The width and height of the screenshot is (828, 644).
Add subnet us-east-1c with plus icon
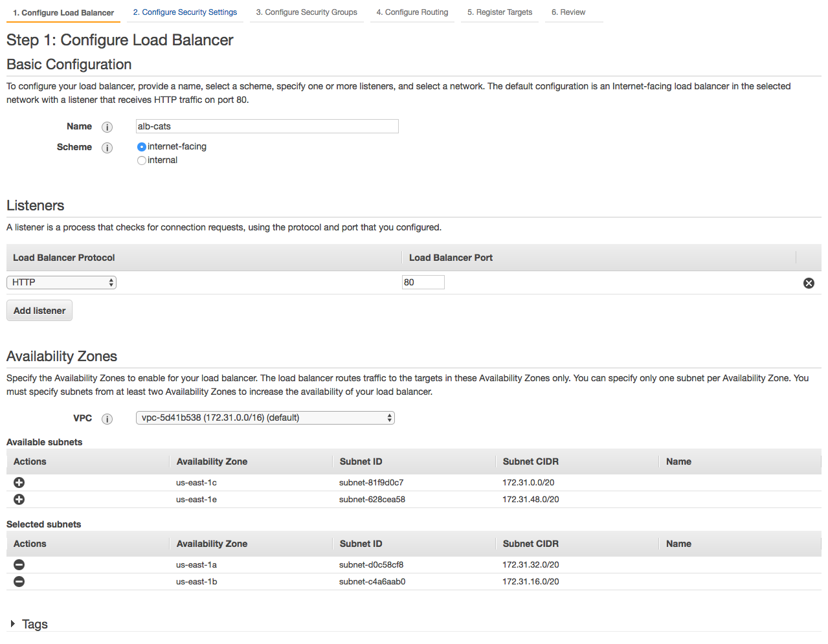point(19,482)
